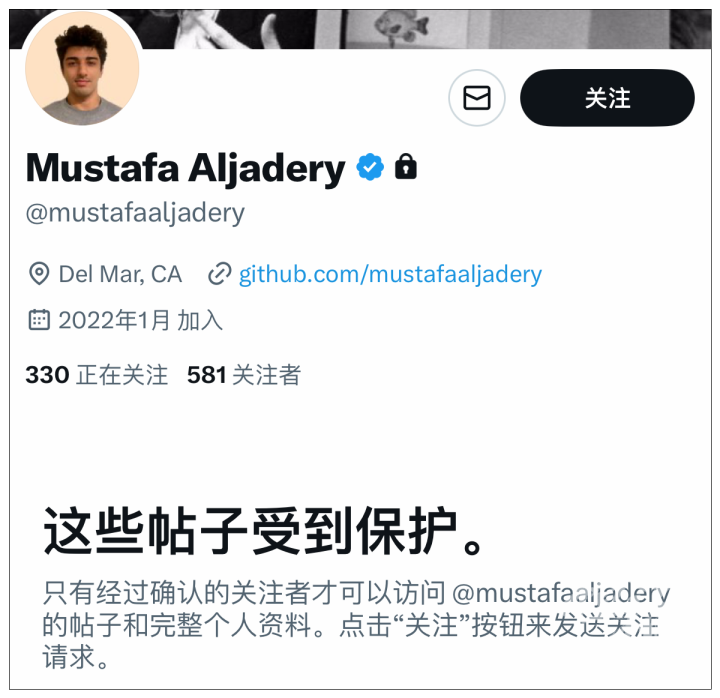720x698 pixels.
Task: Click the 这些帖子受到保护 heading
Action: (x=263, y=532)
